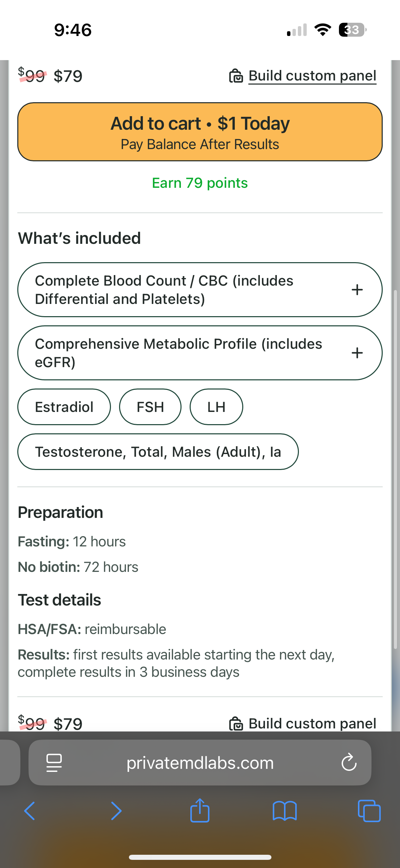The width and height of the screenshot is (400, 868).
Task: Select the Estradiol test pill
Action: [64, 407]
